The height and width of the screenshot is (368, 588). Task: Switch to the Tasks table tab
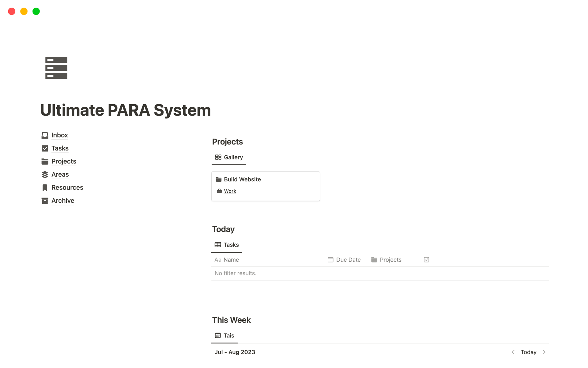pos(227,245)
